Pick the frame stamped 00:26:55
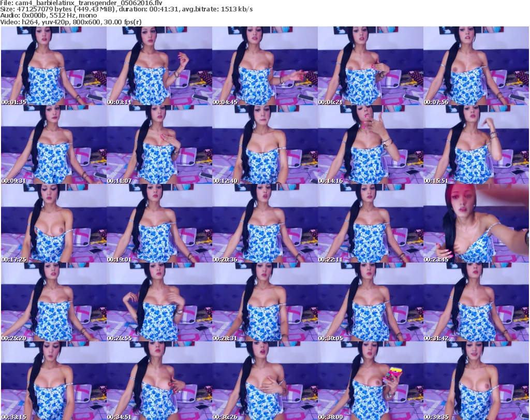This screenshot has width=530, height=420. coord(159,302)
